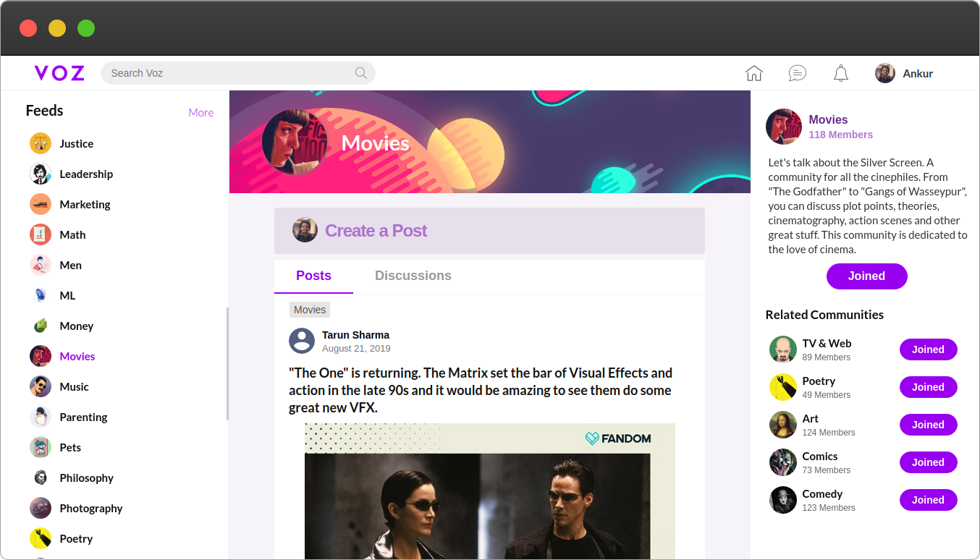Open the home feed icon
The width and height of the screenshot is (980, 560).
pyautogui.click(x=754, y=73)
